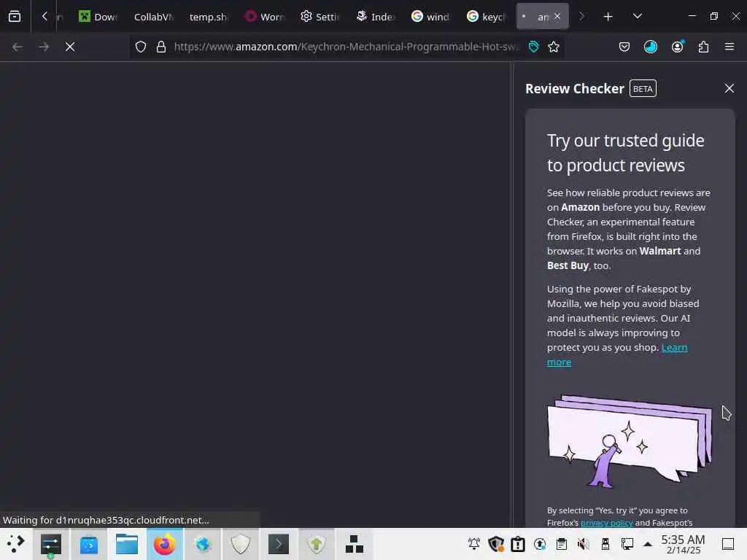This screenshot has height=560, width=747.
Task: Switch to the Firefox taskbar entry
Action: pos(164,544)
